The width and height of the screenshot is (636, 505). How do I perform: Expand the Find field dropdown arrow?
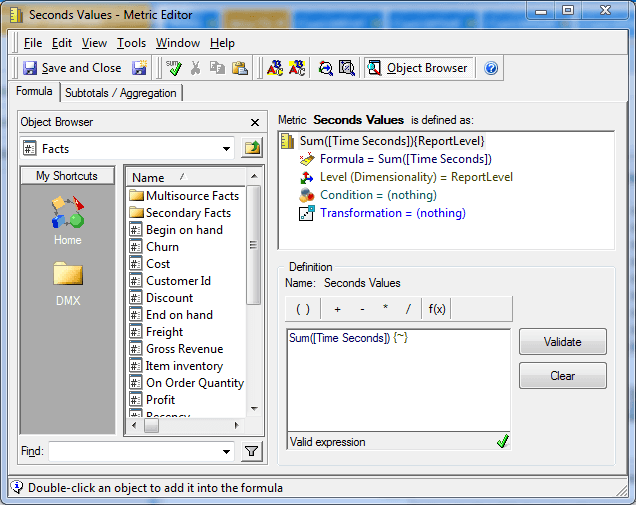pyautogui.click(x=228, y=451)
